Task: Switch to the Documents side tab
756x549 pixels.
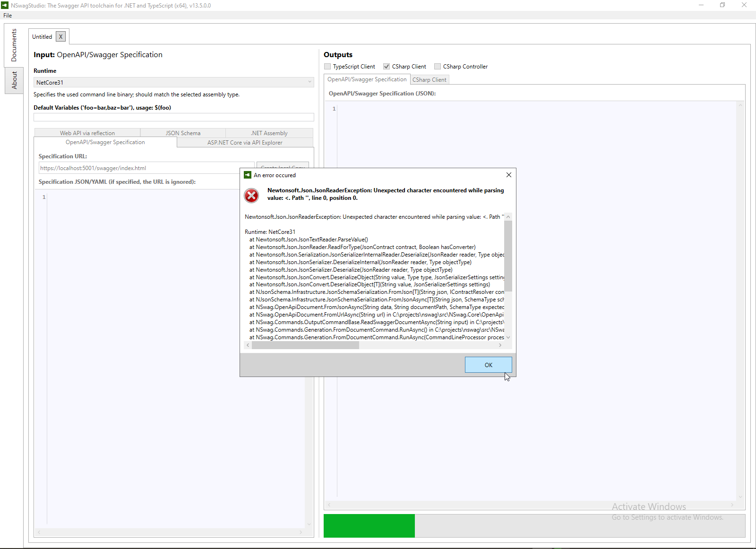Action: point(14,45)
